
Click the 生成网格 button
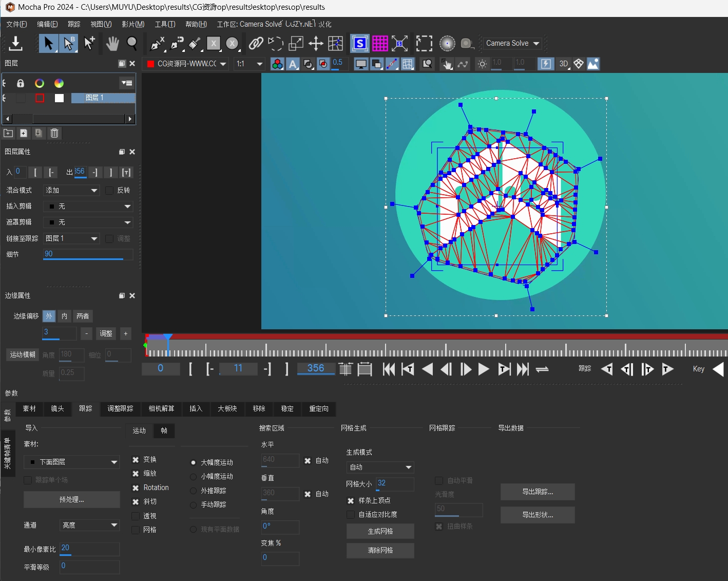(380, 531)
